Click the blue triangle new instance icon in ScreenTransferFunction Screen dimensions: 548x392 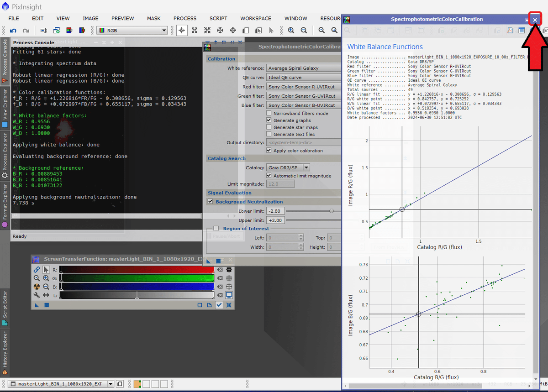click(37, 305)
